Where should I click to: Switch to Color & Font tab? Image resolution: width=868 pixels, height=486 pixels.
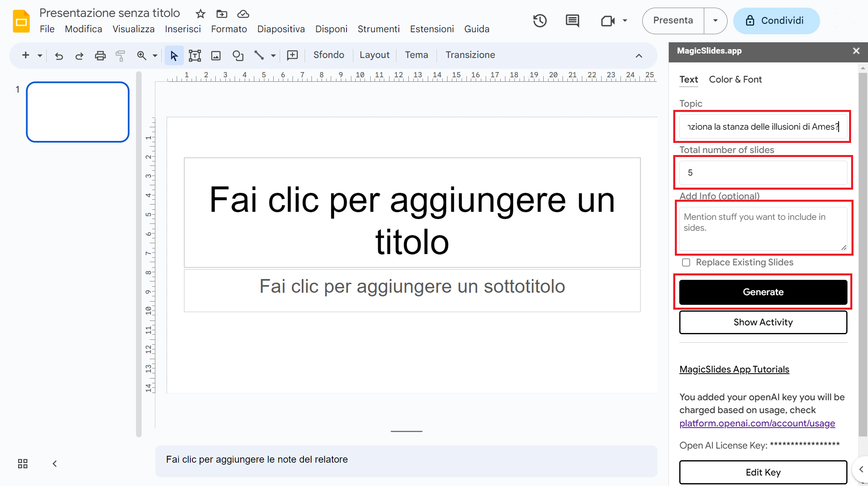click(x=735, y=79)
